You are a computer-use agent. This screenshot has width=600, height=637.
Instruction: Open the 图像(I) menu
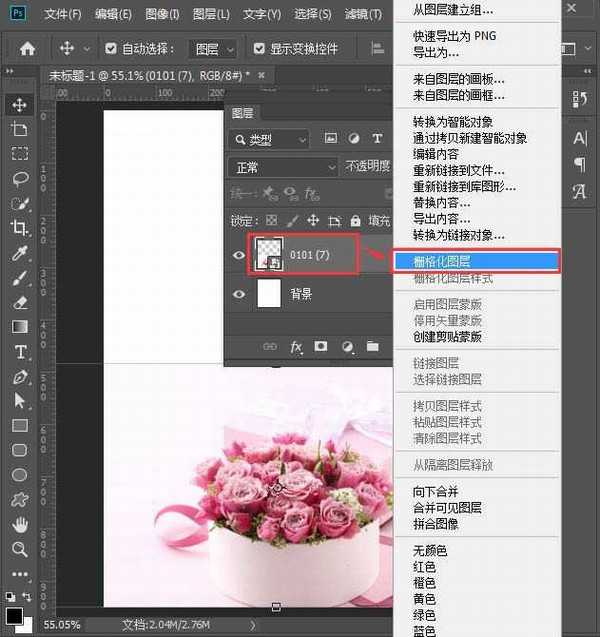point(162,15)
